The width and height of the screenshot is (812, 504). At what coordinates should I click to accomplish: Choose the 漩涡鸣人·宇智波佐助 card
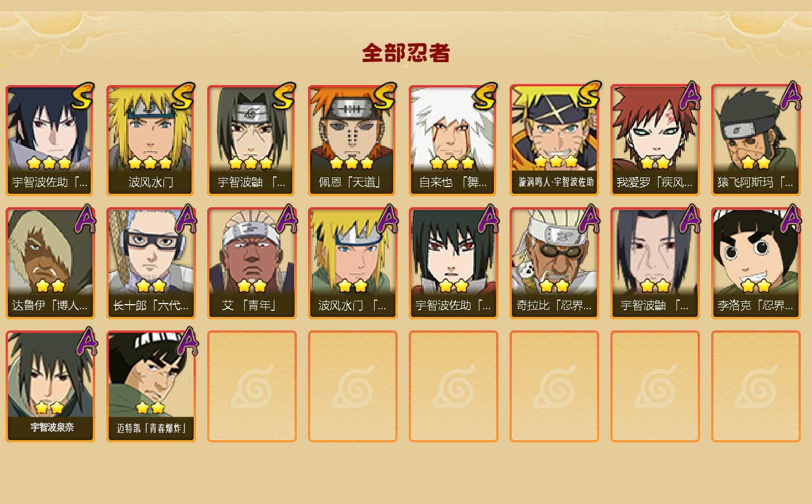(554, 140)
